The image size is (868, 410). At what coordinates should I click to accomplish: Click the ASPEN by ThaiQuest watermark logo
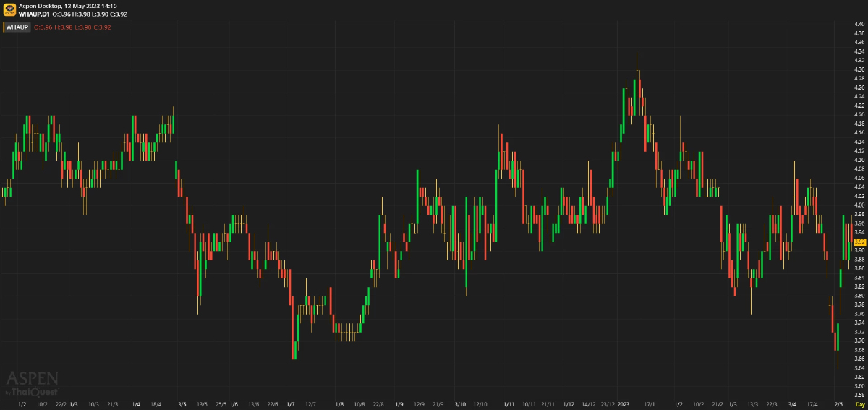33,383
